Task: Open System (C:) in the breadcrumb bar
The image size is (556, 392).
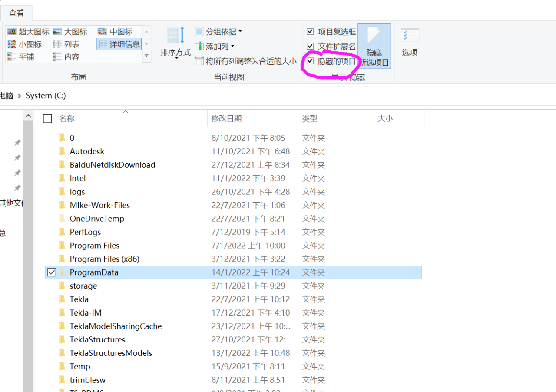Action: (x=46, y=95)
